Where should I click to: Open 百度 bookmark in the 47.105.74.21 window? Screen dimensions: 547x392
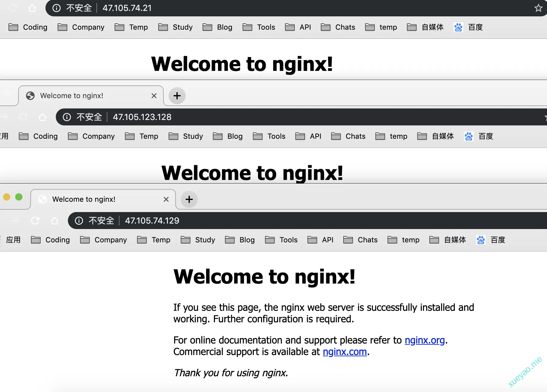(468, 27)
